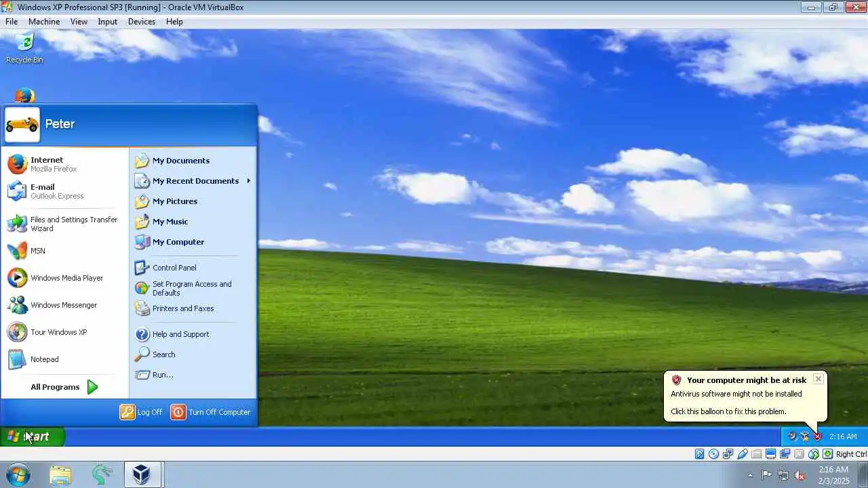Open My Computer
The width and height of the screenshot is (868, 488).
point(193,242)
